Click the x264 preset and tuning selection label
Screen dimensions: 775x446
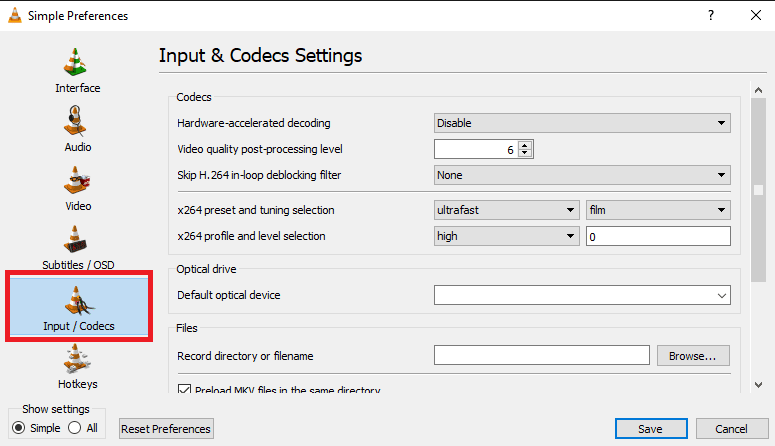coord(256,210)
